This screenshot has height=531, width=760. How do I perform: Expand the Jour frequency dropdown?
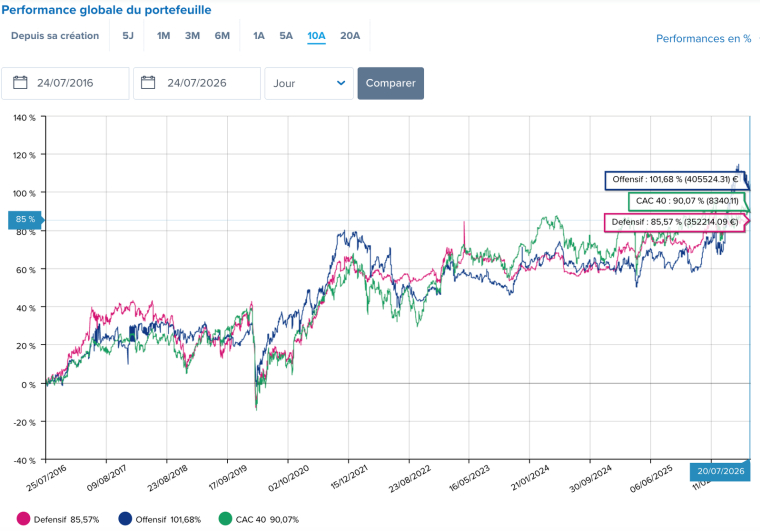coord(309,83)
